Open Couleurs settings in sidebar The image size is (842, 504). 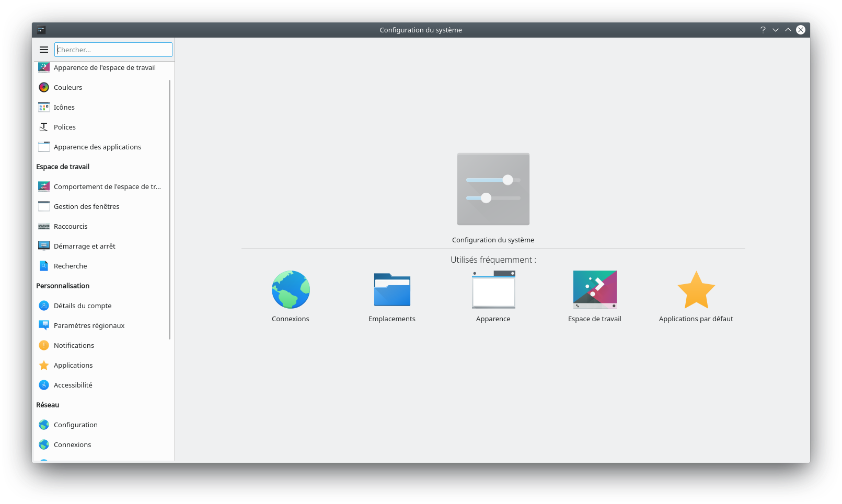(x=68, y=88)
